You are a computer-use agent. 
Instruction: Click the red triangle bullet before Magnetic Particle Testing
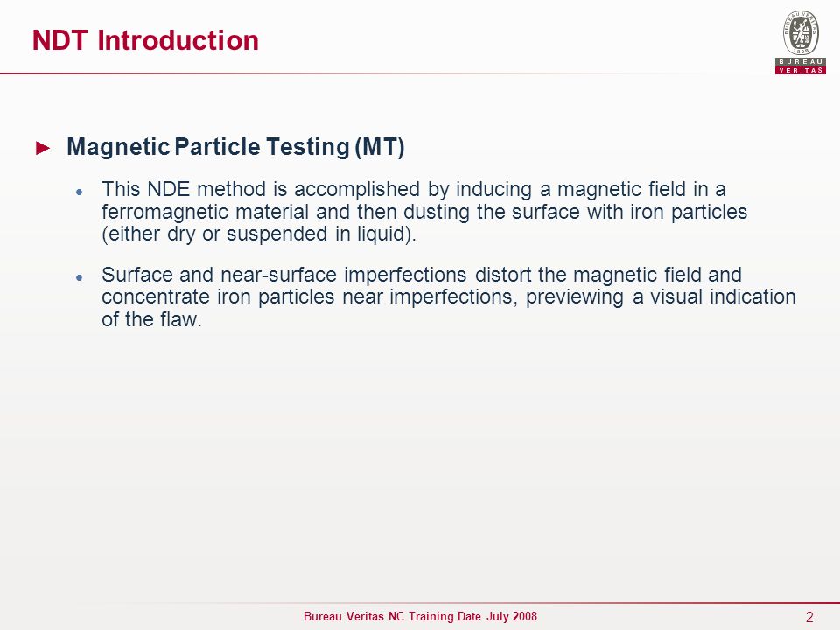point(43,148)
